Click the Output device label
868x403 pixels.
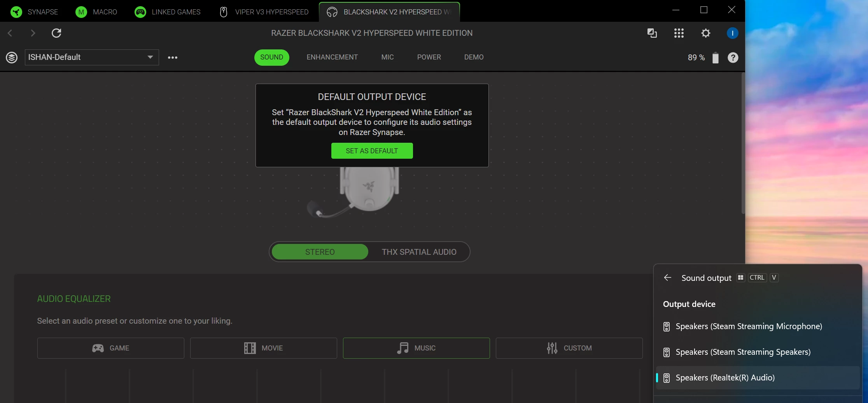coord(689,304)
